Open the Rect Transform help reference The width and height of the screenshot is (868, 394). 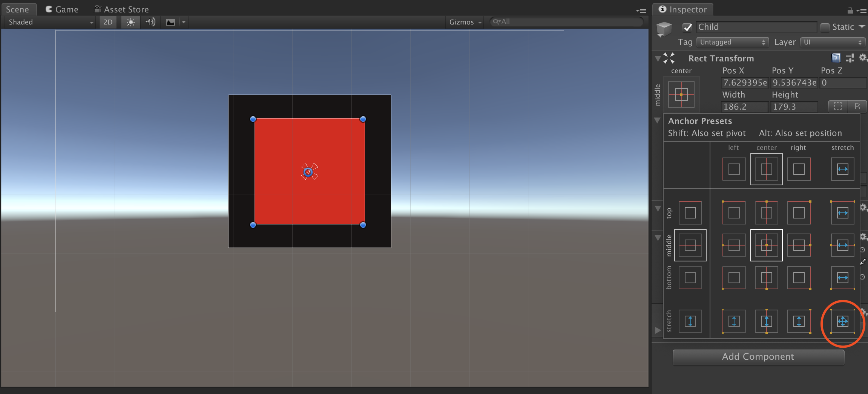click(x=836, y=58)
